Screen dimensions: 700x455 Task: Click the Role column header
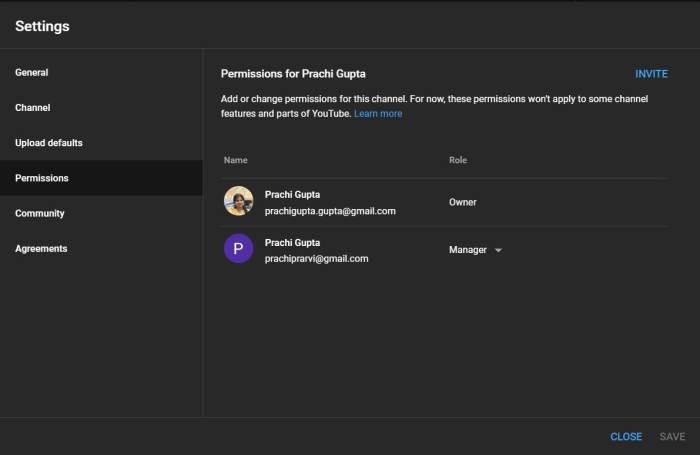tap(458, 160)
